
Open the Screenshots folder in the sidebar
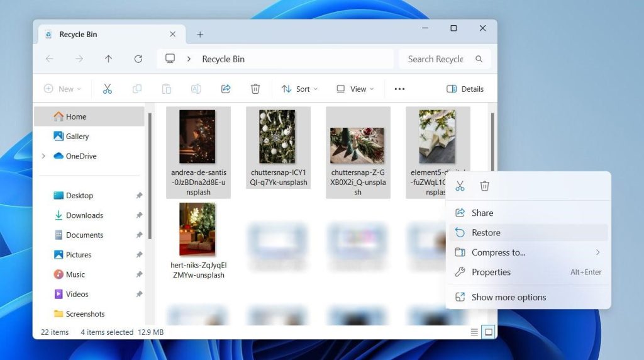coord(89,314)
